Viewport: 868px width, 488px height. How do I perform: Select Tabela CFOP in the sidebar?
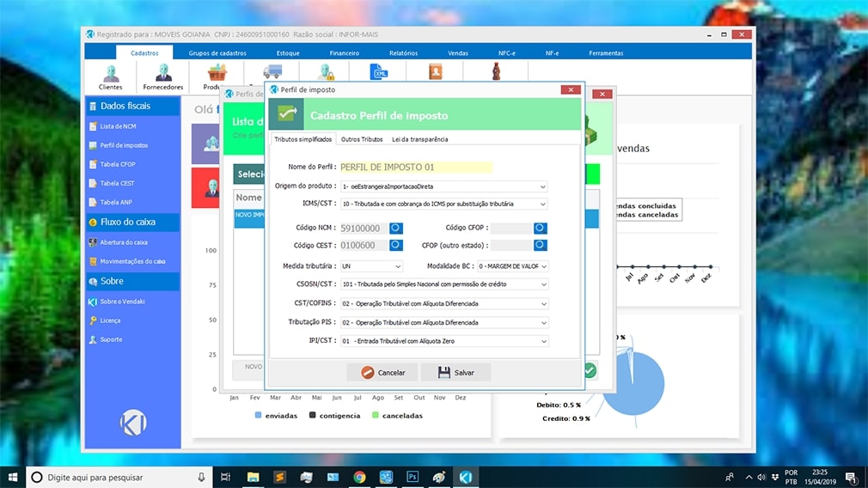pyautogui.click(x=118, y=164)
